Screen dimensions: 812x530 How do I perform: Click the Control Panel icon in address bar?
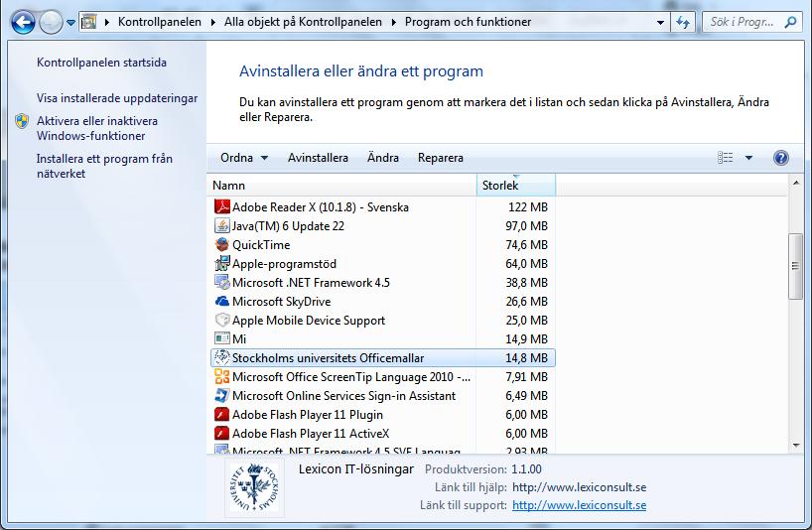tap(89, 22)
